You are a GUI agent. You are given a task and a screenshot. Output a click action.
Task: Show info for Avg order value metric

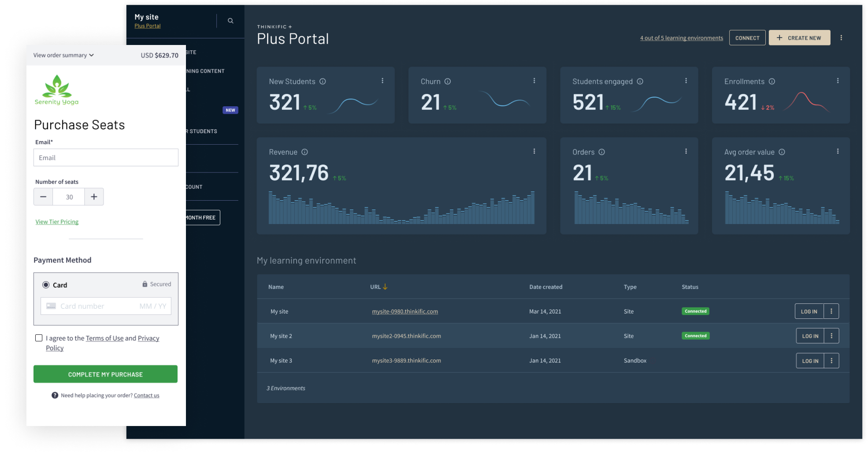pyautogui.click(x=782, y=152)
